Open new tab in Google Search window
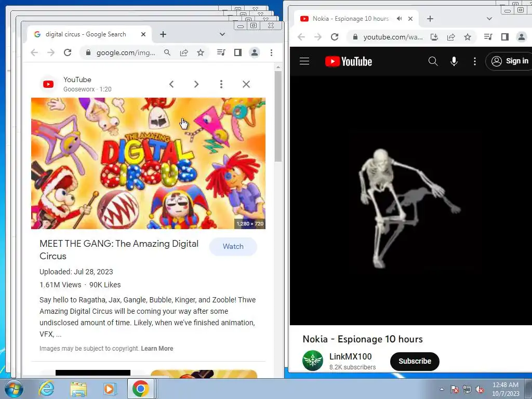The height and width of the screenshot is (399, 532). point(163,34)
